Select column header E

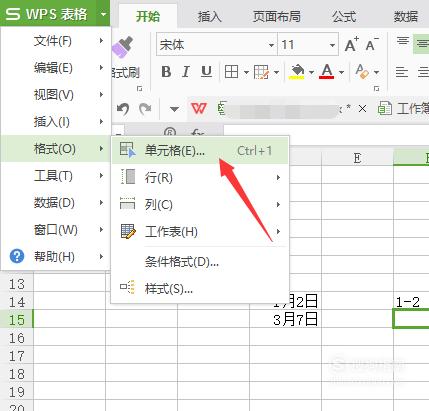point(357,157)
